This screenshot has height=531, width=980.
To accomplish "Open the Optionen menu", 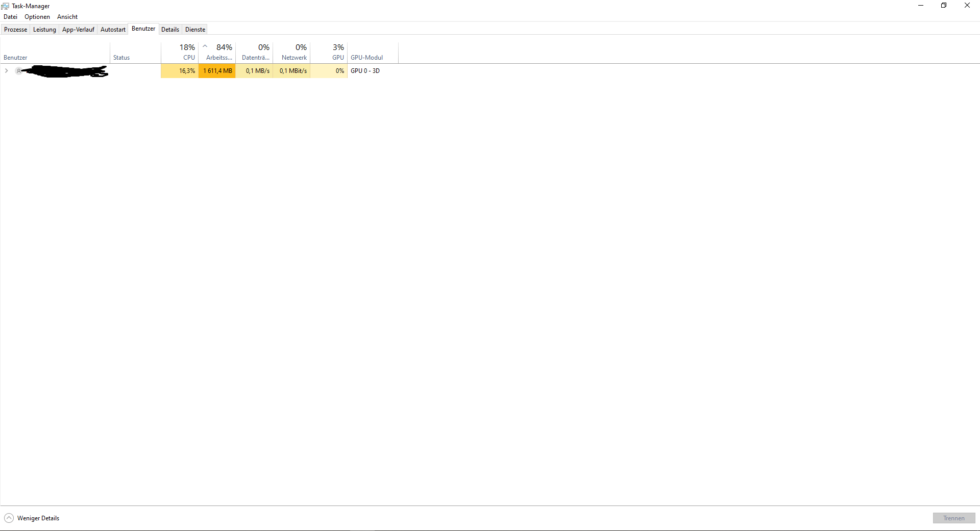I will 37,17.
